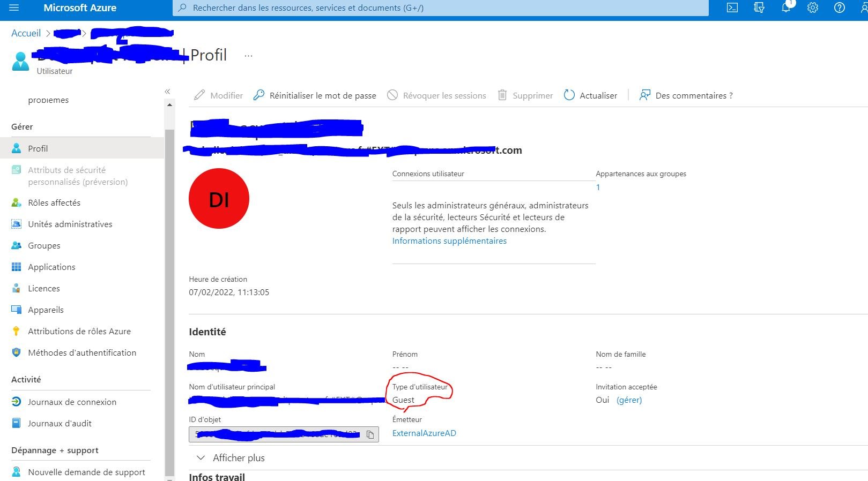The width and height of the screenshot is (868, 481).
Task: Click the feedback Des commentaires icon
Action: pyautogui.click(x=645, y=95)
